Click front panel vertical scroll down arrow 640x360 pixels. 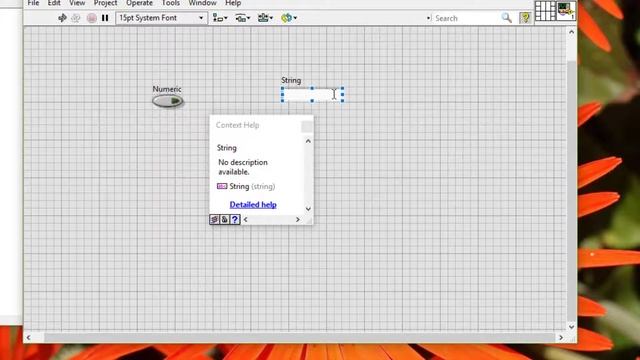click(571, 327)
